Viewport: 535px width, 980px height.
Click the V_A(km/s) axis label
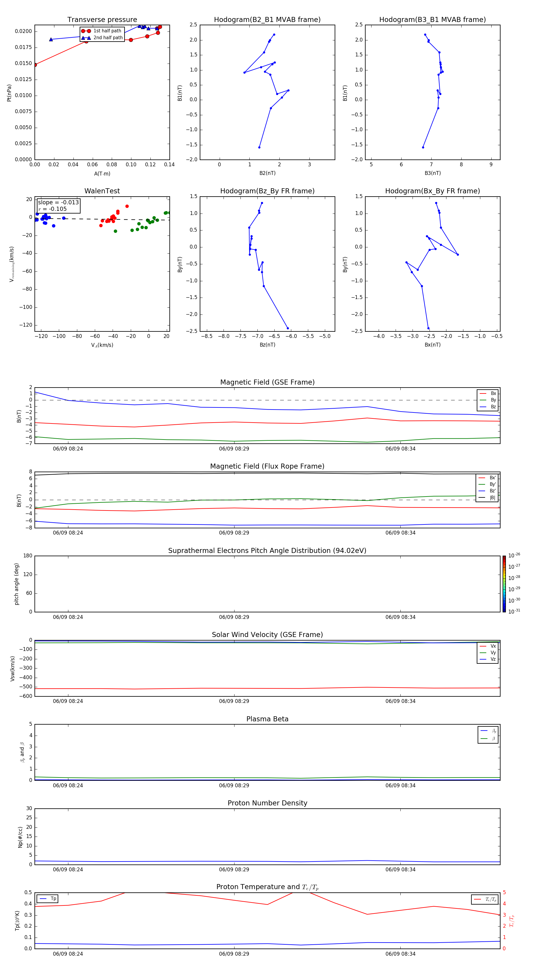(102, 345)
